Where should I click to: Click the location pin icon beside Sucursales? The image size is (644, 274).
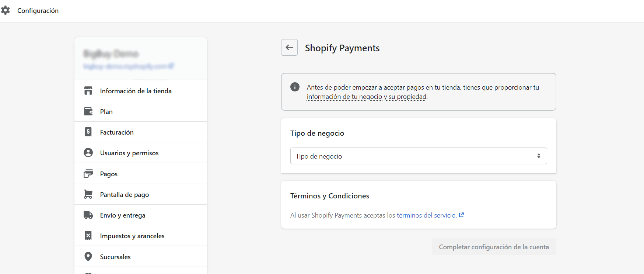coord(88,257)
